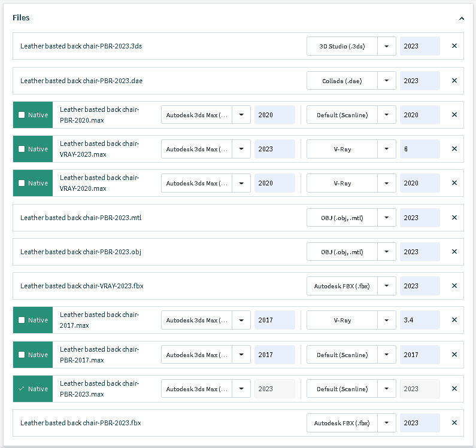The height and width of the screenshot is (448, 476).
Task: Remove the PBR-2023.fbx file row
Action: tap(454, 423)
